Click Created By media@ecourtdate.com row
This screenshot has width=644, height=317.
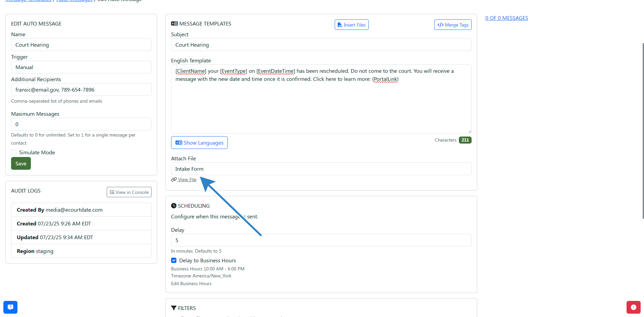click(x=81, y=210)
